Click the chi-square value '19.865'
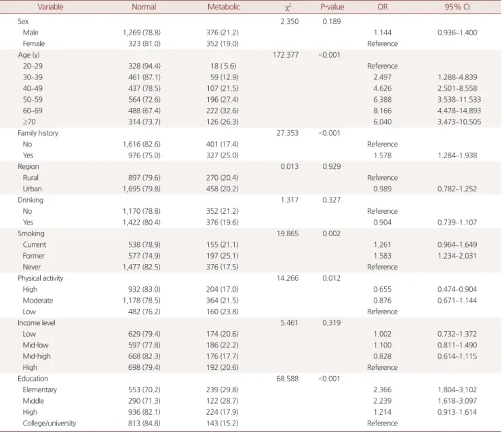The image size is (504, 433). point(288,233)
